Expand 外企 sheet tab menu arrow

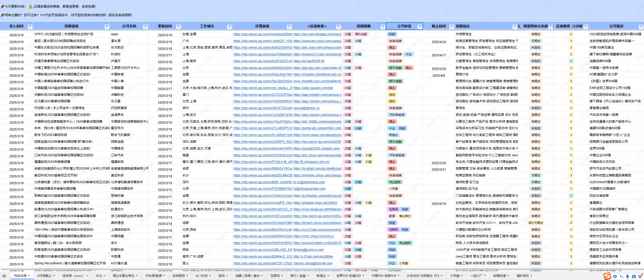click(104, 276)
